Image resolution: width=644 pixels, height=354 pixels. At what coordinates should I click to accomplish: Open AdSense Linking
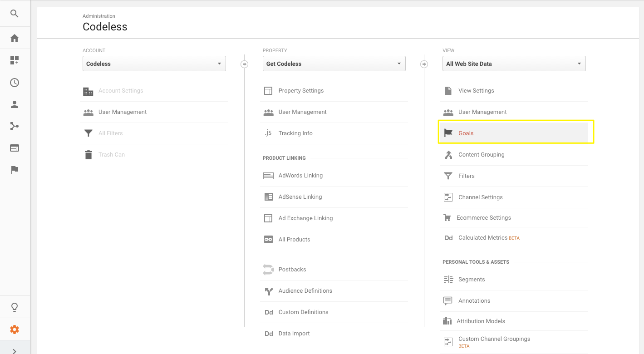point(300,197)
